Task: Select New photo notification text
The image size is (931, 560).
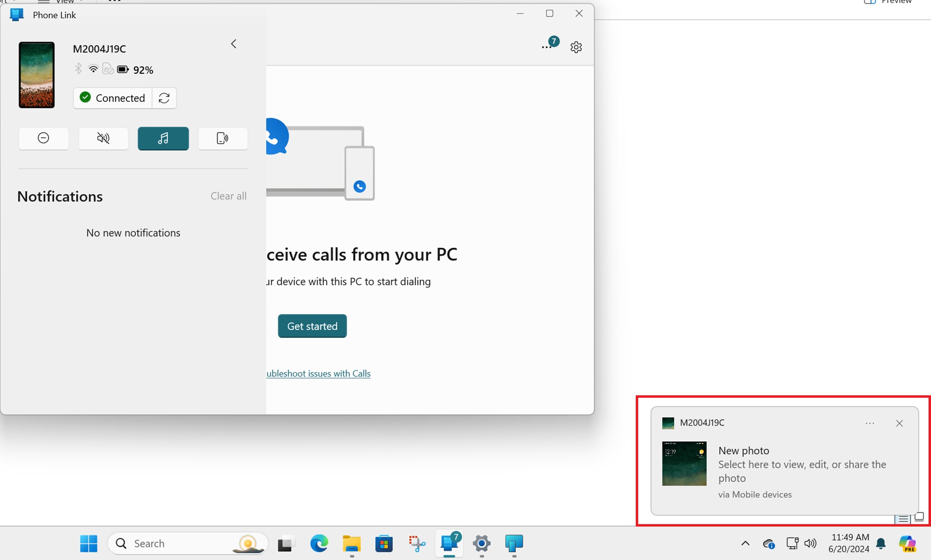Action: pyautogui.click(x=744, y=450)
